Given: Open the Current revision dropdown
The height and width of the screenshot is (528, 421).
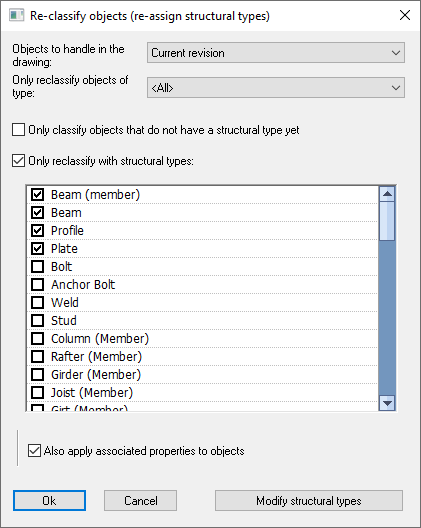Looking at the screenshot, I should tap(276, 53).
